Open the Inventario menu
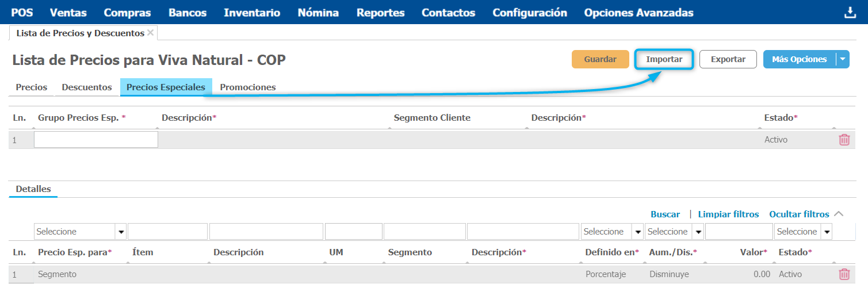Image resolution: width=868 pixels, height=307 pixels. pyautogui.click(x=252, y=13)
